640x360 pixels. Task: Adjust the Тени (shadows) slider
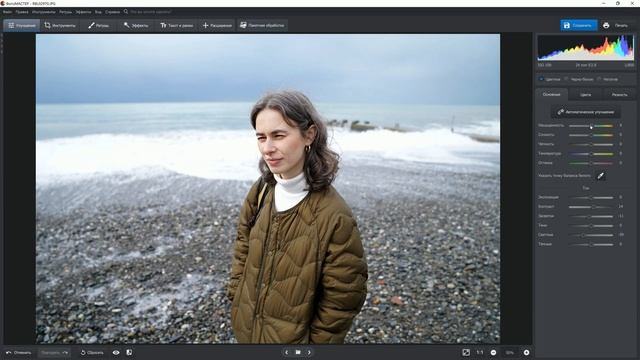coord(591,226)
